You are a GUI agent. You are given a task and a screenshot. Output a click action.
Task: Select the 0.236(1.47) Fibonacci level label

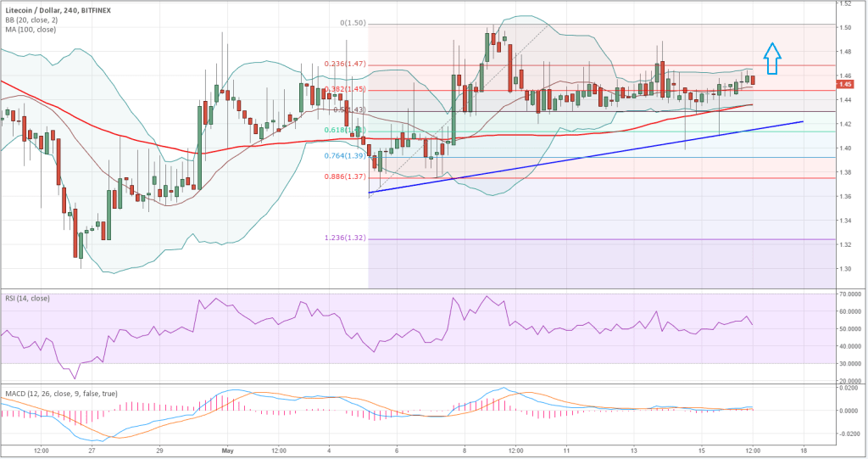345,64
